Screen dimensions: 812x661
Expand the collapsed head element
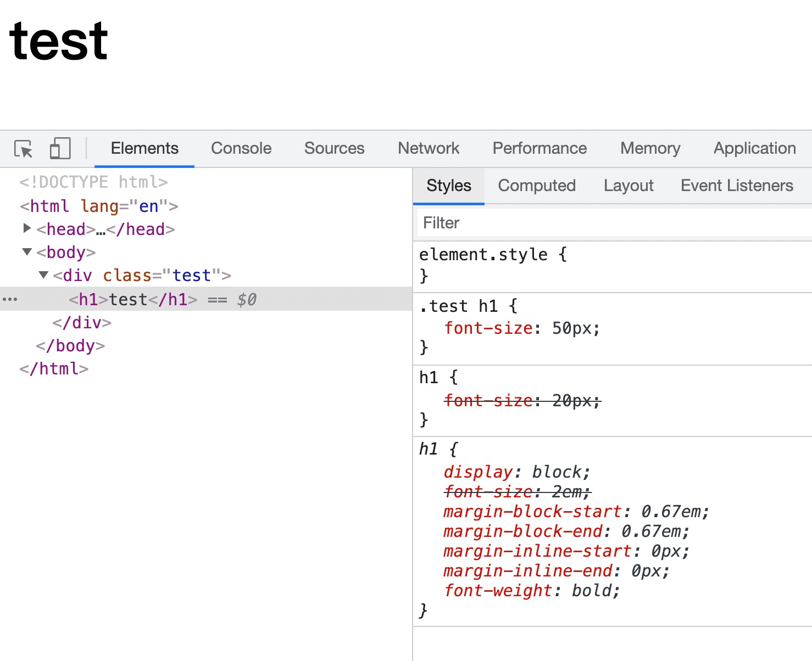click(27, 228)
